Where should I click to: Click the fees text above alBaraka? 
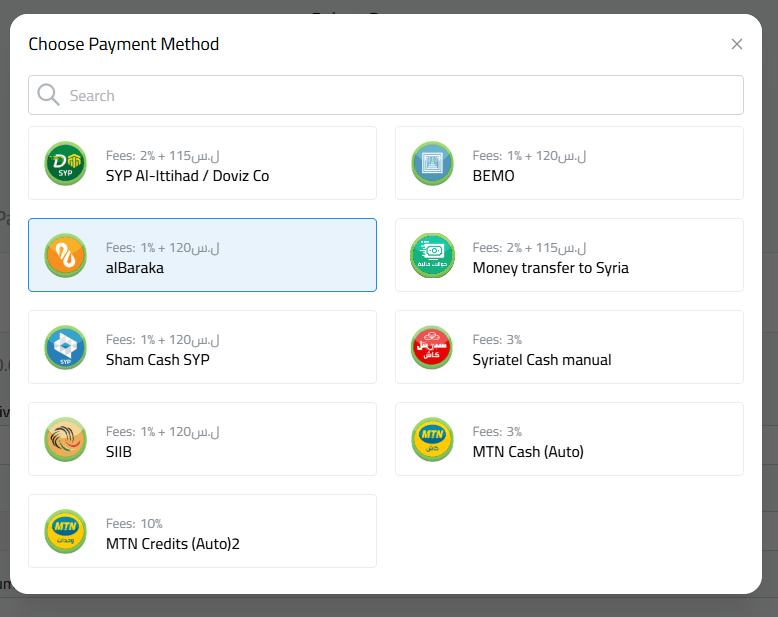point(163,247)
